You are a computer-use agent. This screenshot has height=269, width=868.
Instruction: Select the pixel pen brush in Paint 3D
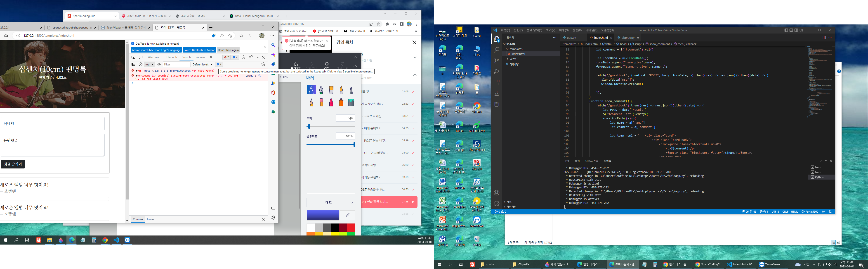pyautogui.click(x=351, y=90)
